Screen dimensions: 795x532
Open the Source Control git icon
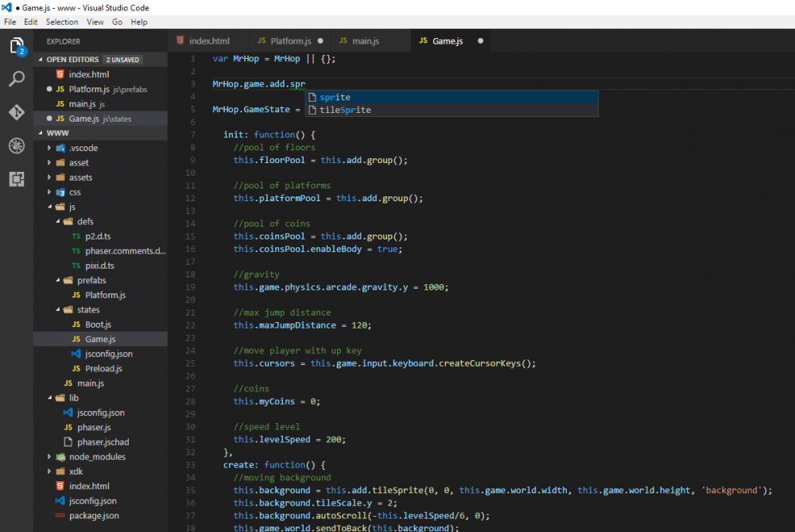tap(16, 113)
